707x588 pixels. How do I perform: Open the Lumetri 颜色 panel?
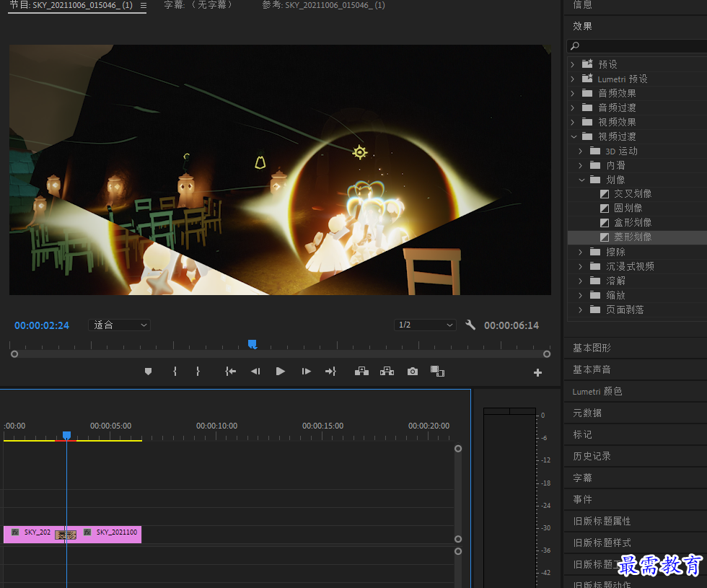(x=597, y=391)
